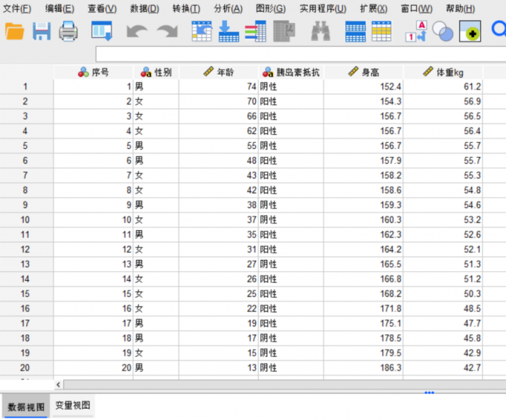Click the Insert variable icon
Viewport: 506px width, 420px height.
click(382, 31)
